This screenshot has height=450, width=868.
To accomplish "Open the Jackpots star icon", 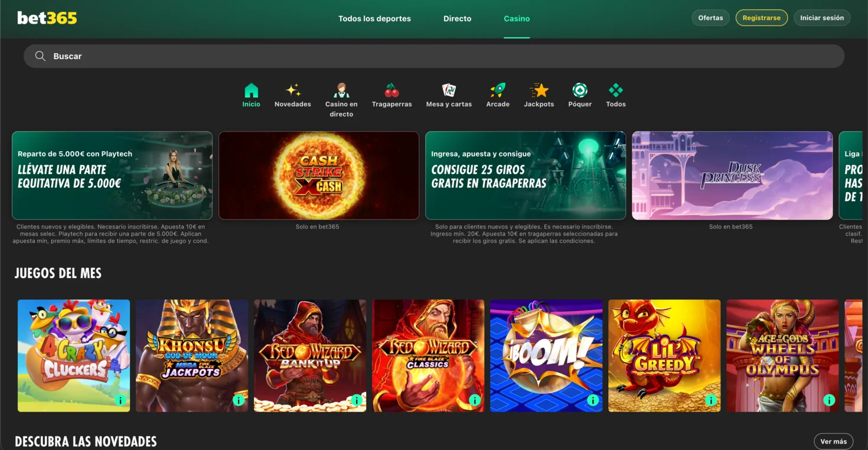I will pos(539,90).
